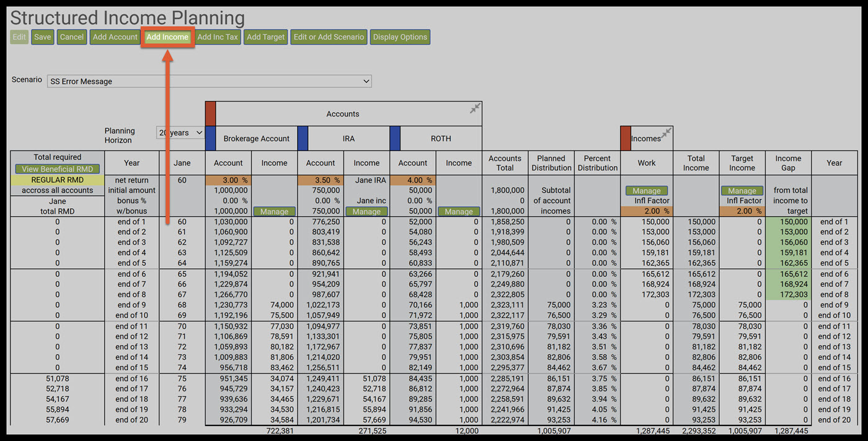Screen dimensions: 868x441
Task: Click the Accounts Total column header
Action: (505, 163)
